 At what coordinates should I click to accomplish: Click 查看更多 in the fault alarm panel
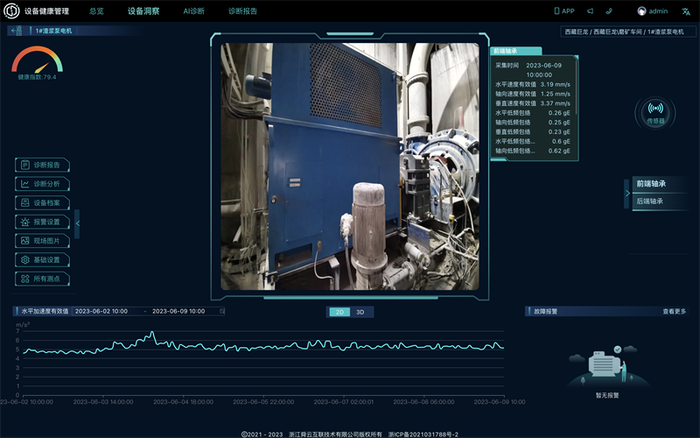[674, 311]
